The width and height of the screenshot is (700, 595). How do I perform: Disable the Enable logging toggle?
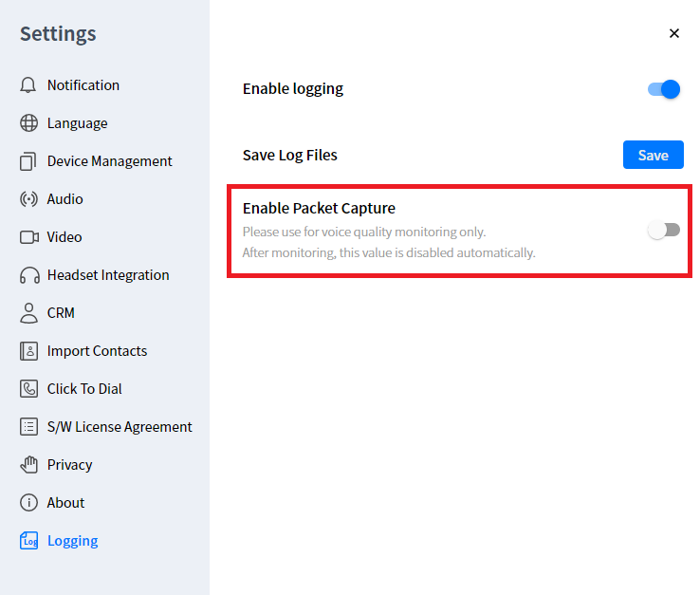664,89
